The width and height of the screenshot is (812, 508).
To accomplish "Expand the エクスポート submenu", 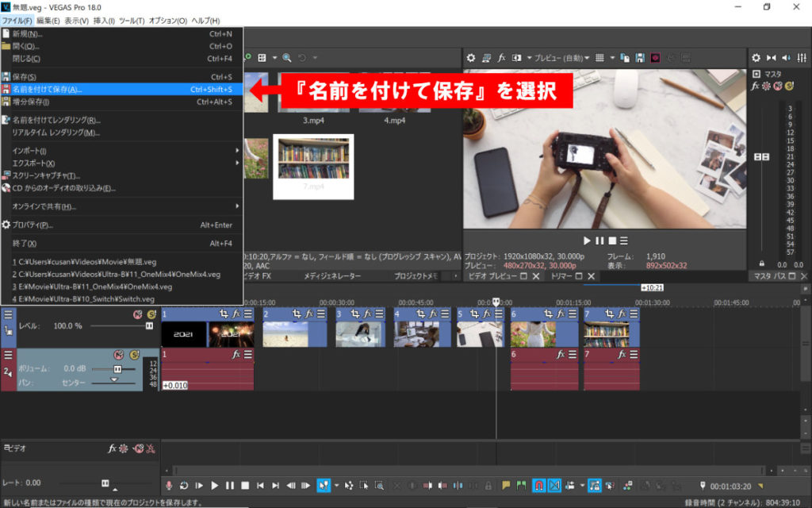I will pyautogui.click(x=36, y=163).
